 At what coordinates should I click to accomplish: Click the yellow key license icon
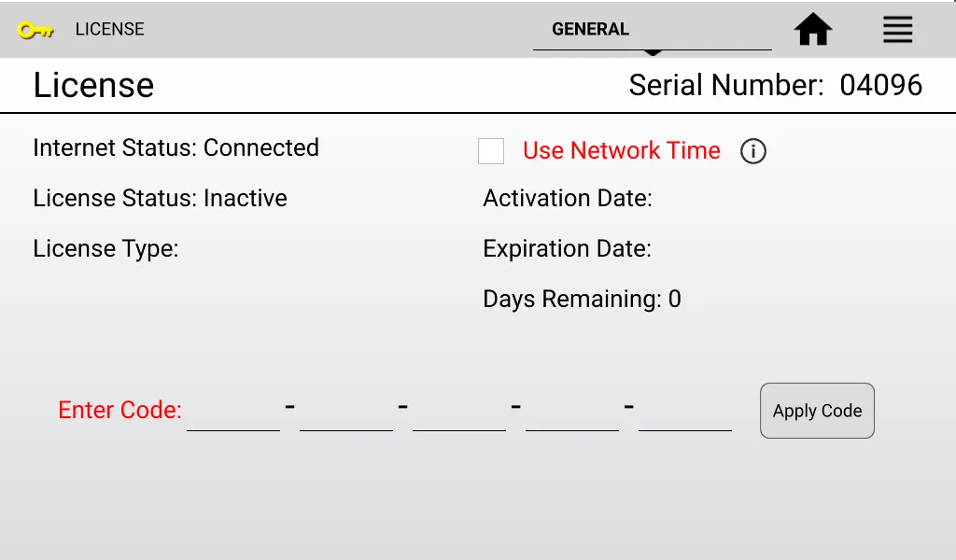click(35, 30)
